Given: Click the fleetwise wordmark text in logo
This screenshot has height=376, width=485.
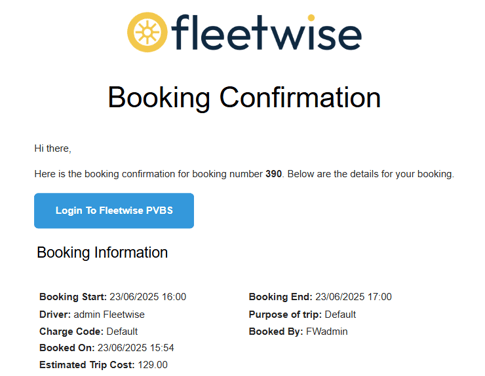Looking at the screenshot, I should [x=267, y=33].
